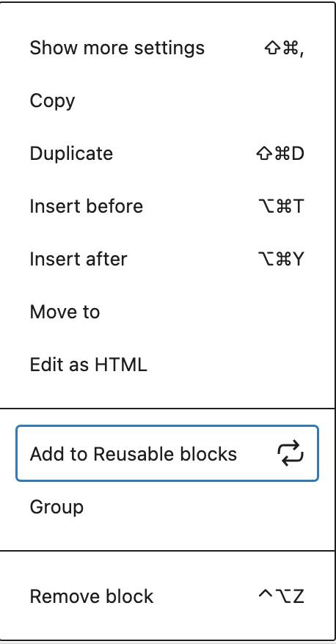Select Insert before option
This screenshot has width=336, height=644.
point(167,206)
